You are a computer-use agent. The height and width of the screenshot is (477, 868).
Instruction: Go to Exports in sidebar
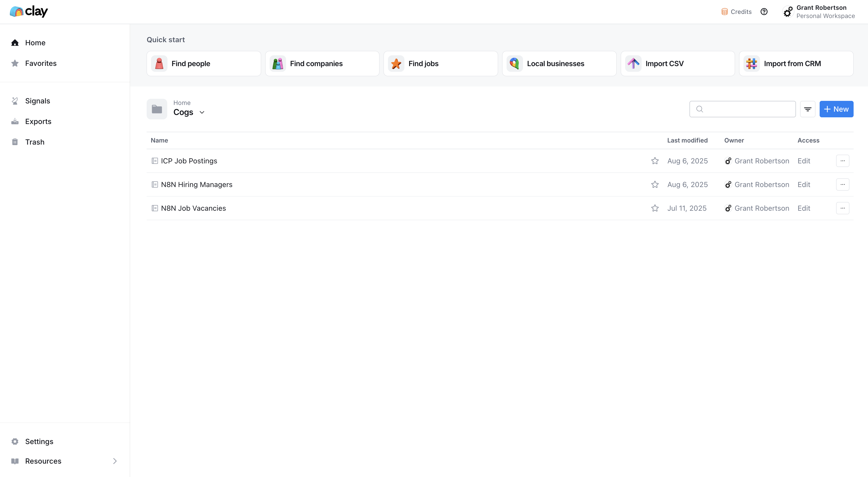(38, 121)
